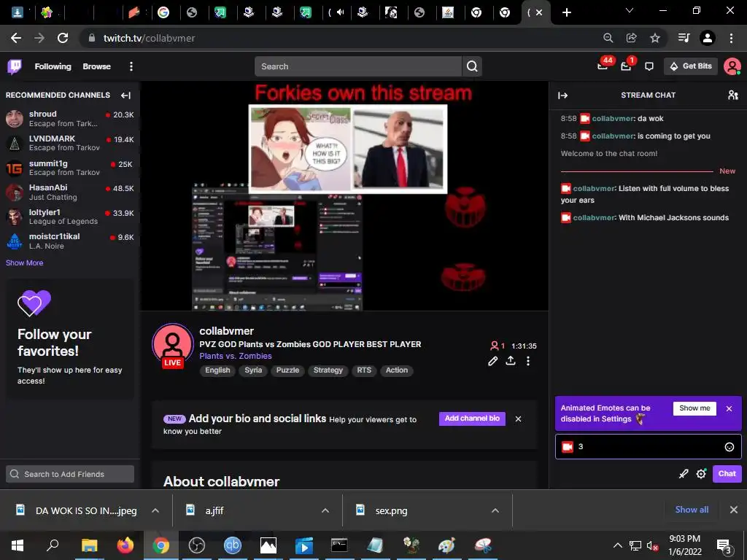Open Plants vs. Zombies category link
Screen dimensions: 747x560
236,356
